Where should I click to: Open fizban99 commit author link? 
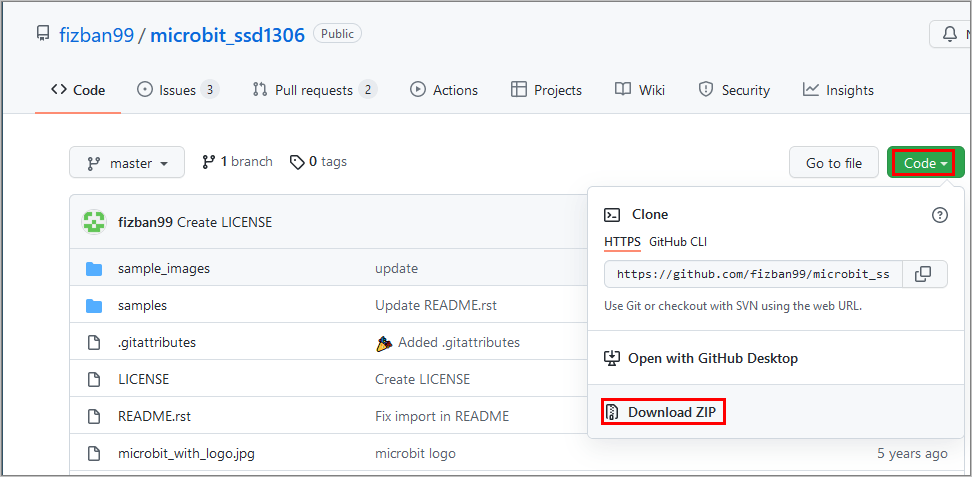click(145, 222)
